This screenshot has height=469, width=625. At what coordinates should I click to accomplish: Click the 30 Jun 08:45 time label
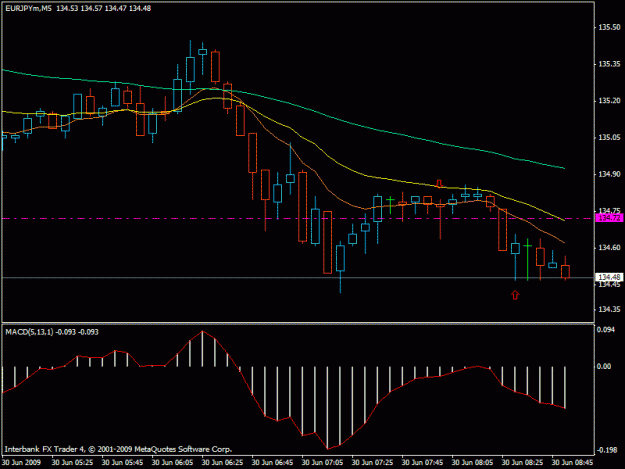(x=572, y=463)
